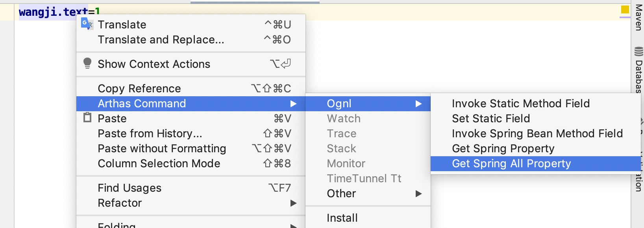This screenshot has width=644, height=228.
Task: Choose Paste from the context menu
Action: tap(191, 118)
